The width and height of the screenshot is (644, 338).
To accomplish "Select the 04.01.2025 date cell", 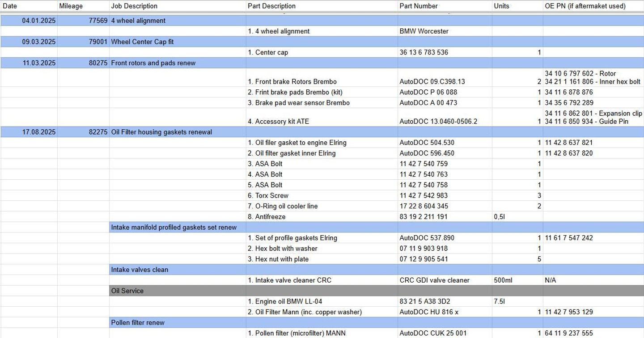I will [x=39, y=21].
